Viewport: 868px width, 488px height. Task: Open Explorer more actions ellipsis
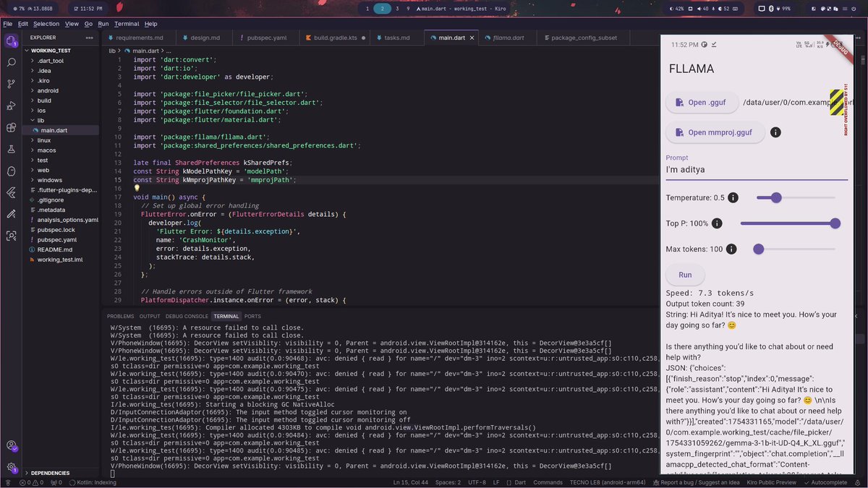pyautogui.click(x=90, y=38)
